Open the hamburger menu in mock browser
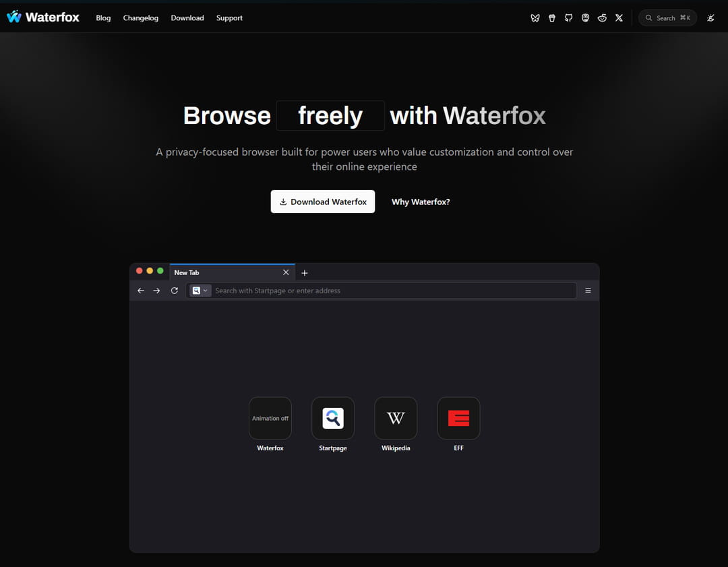 (588, 291)
